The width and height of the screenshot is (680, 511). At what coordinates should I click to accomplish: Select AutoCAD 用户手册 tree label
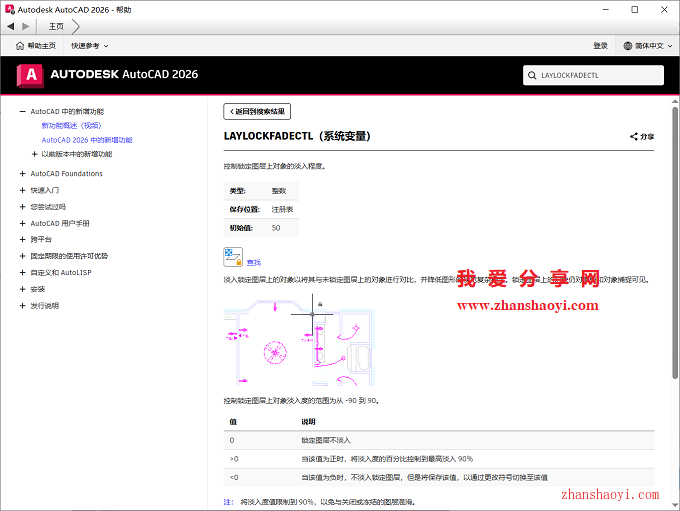coord(60,223)
